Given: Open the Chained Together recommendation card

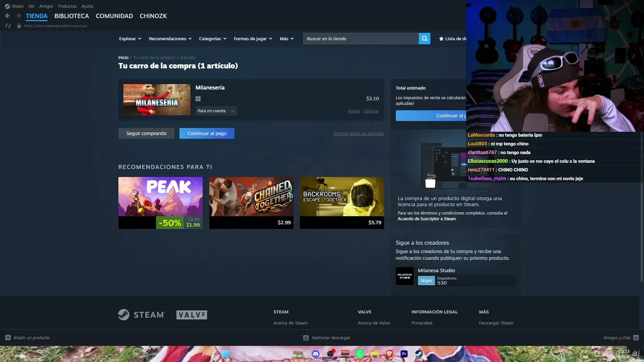Looking at the screenshot, I should 251,203.
